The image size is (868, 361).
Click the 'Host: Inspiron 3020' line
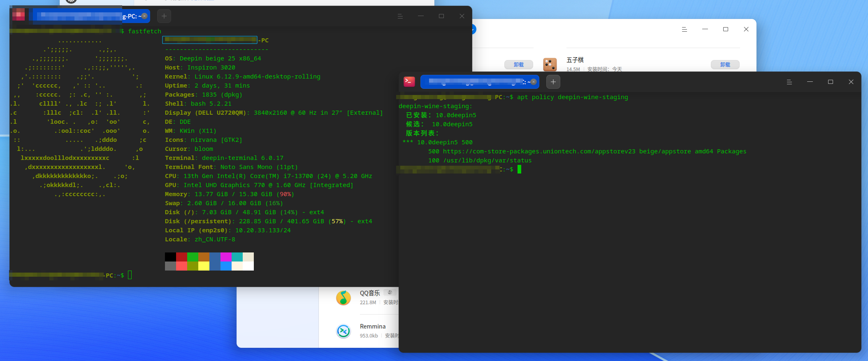(200, 67)
